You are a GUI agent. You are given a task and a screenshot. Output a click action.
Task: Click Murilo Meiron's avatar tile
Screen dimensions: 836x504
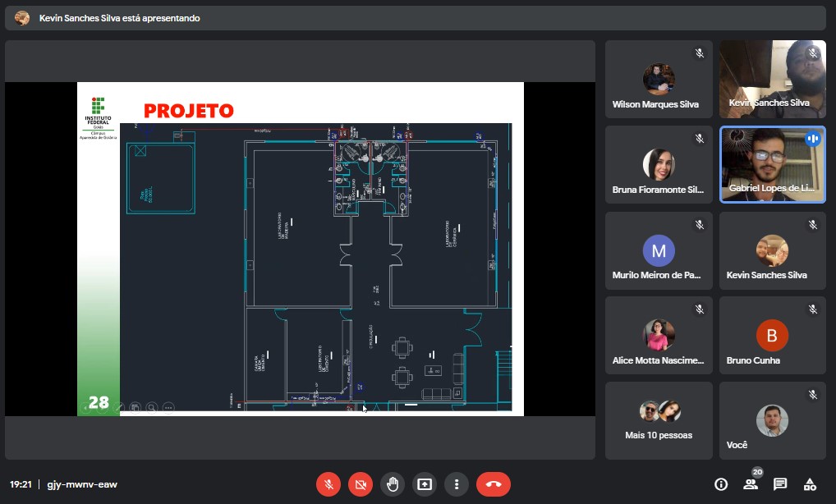(x=659, y=250)
